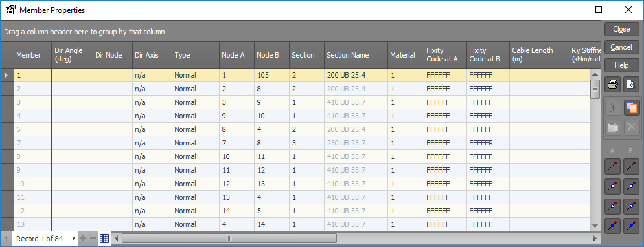This screenshot has height=247, width=644.
Task: Apply blue-dot release icon in column B
Action: [631, 226]
